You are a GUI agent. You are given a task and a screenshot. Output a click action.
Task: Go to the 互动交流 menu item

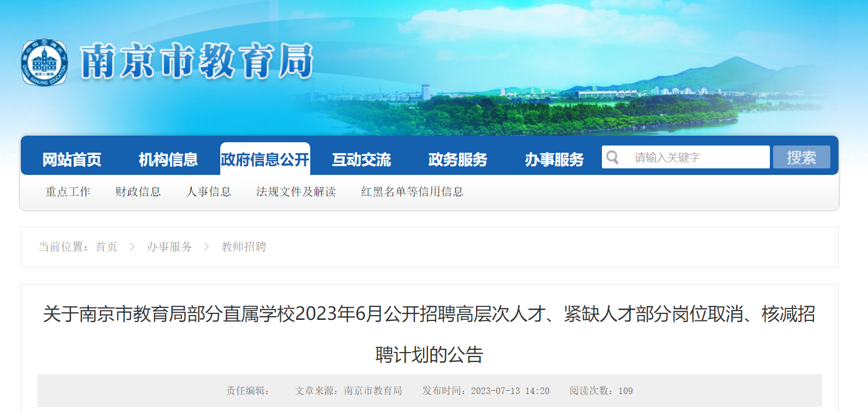(x=361, y=159)
